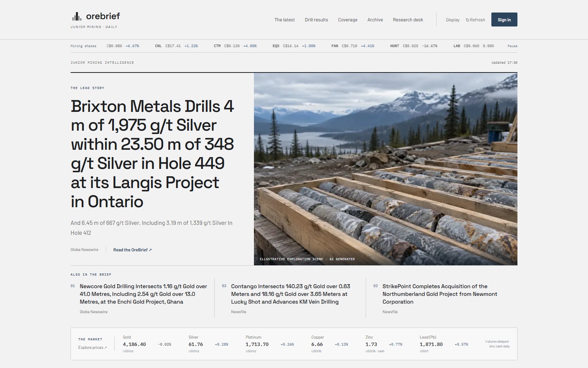Click the Globe Newswire source under Newcore story
588x368 pixels.
94,312
